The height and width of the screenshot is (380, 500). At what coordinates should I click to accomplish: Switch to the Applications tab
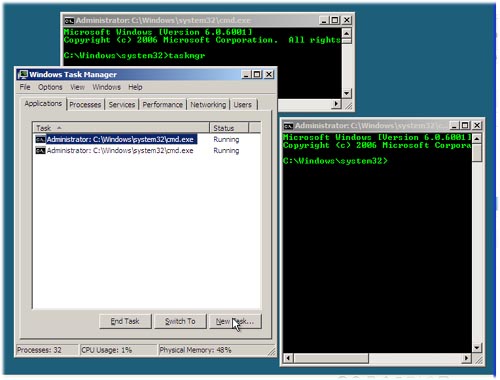click(43, 104)
